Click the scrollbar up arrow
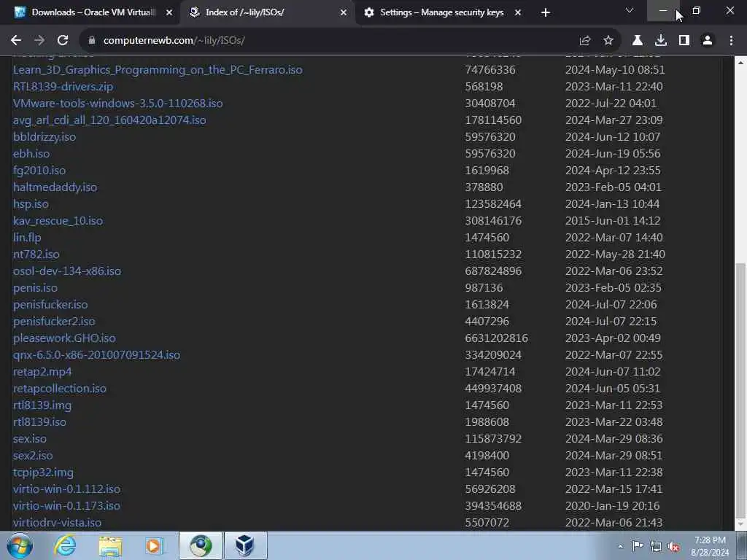The image size is (747, 560). tap(741, 62)
